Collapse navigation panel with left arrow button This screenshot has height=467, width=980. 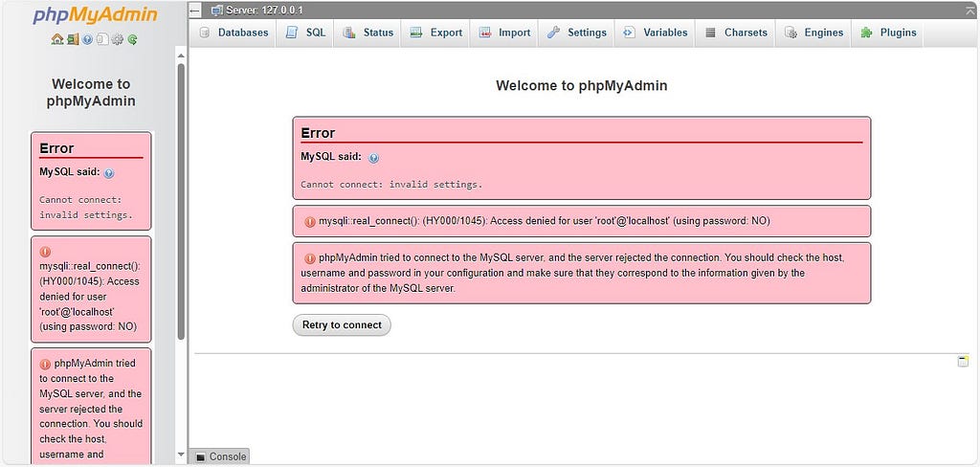[195, 11]
